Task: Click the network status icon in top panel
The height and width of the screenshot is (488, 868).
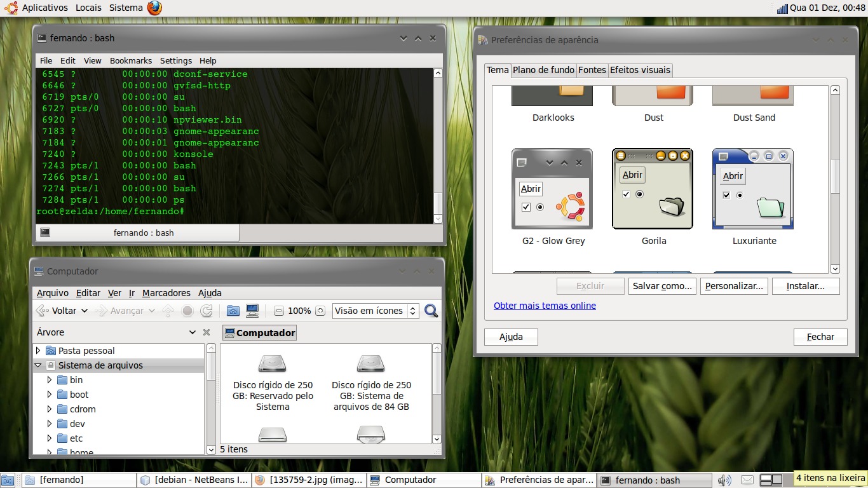Action: 782,8
